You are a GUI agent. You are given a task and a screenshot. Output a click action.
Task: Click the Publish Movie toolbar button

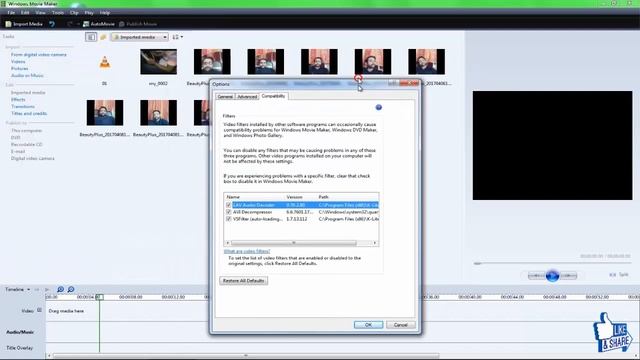[x=138, y=24]
